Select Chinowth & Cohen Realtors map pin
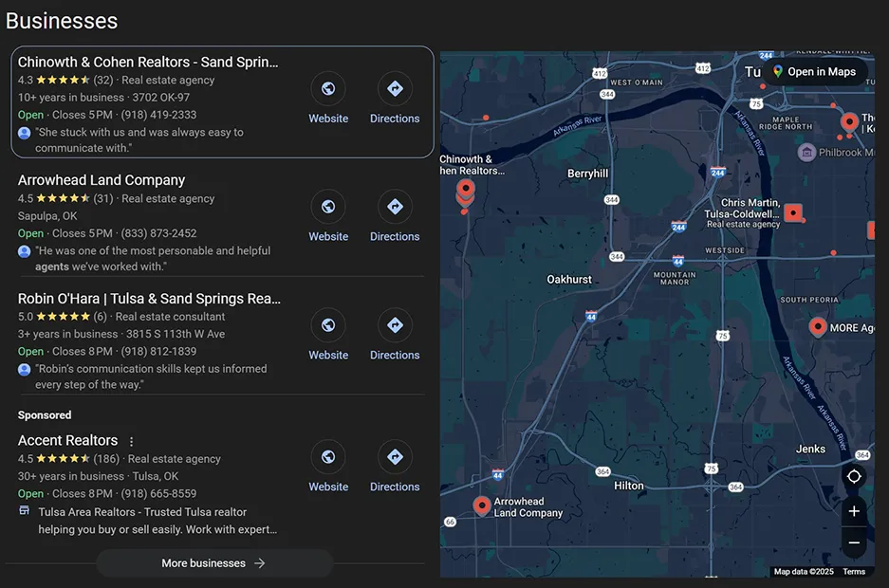The height and width of the screenshot is (588, 889). coord(465,190)
